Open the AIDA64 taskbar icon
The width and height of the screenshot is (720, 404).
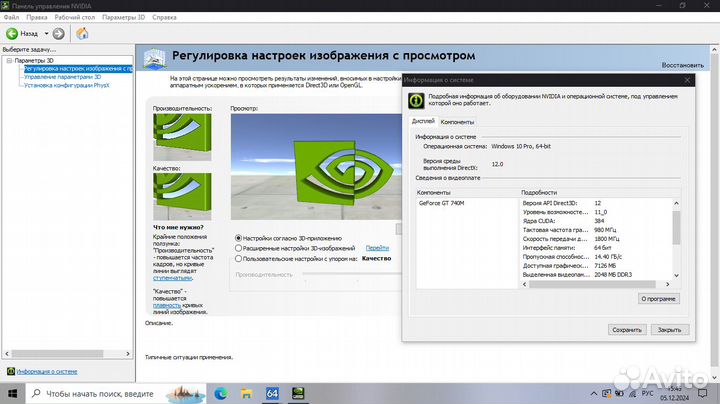pyautogui.click(x=272, y=393)
